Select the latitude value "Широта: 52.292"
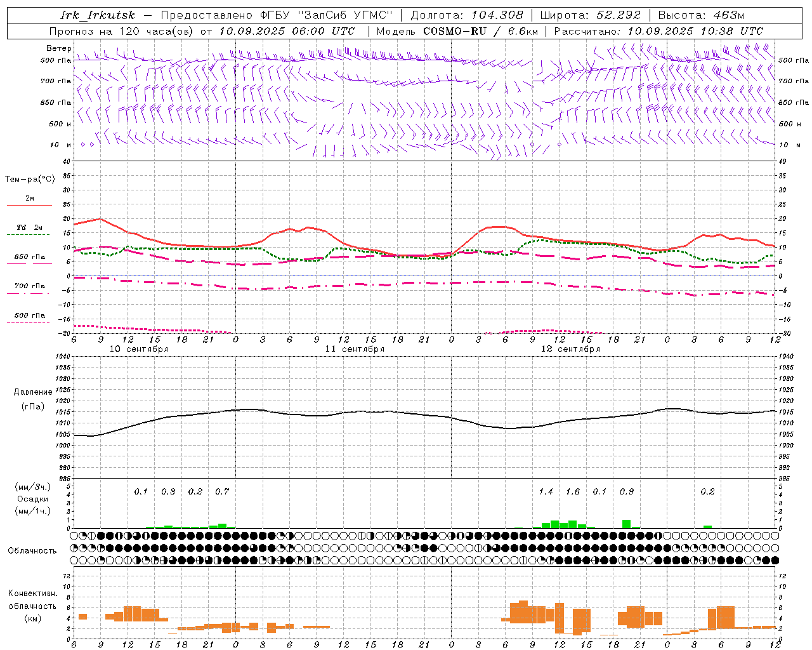The width and height of the screenshot is (812, 650). click(x=591, y=15)
